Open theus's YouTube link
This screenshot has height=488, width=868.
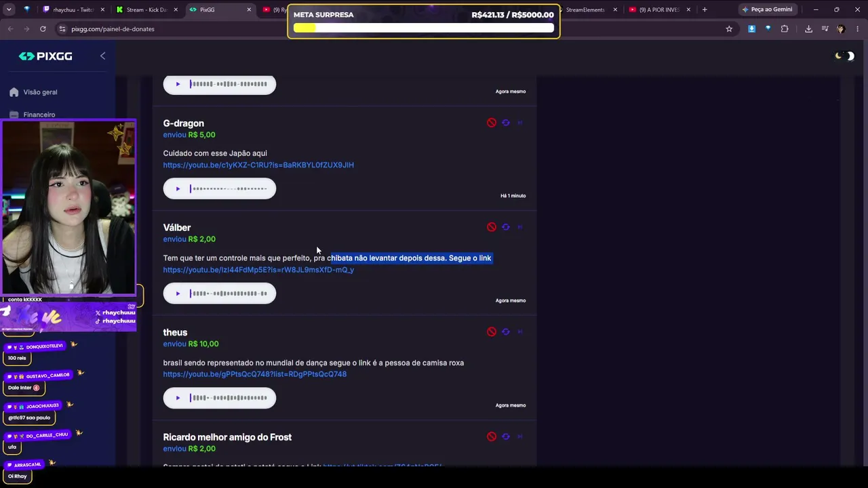[255, 374]
